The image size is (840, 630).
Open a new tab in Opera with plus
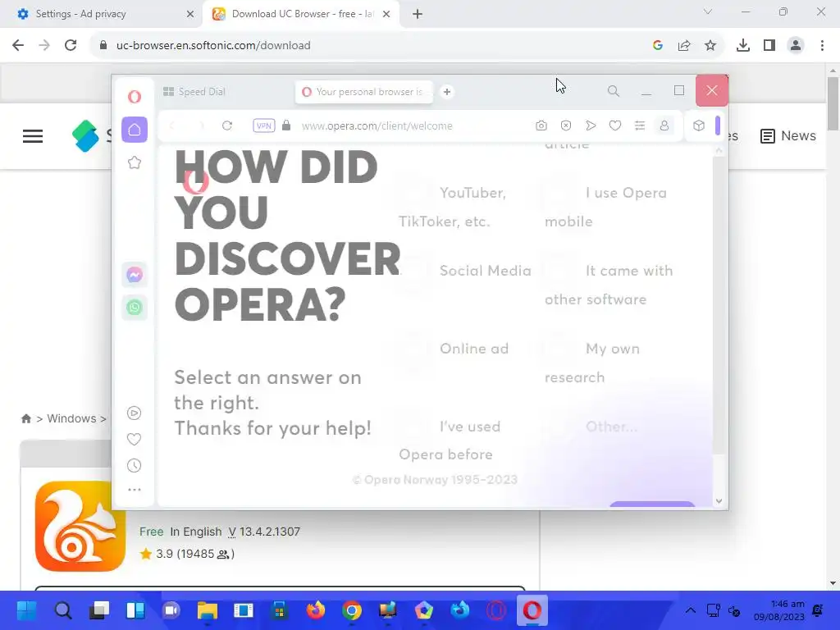[447, 92]
